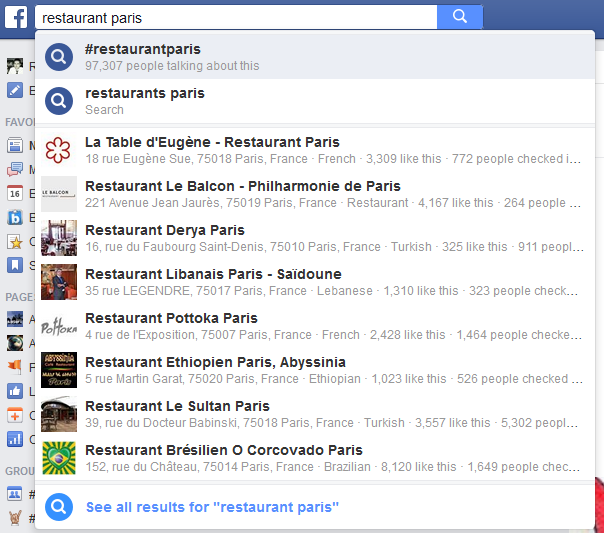Screen dimensions: 604x533
Task: Open Restaurant Pottoka Paris result
Action: (x=315, y=326)
